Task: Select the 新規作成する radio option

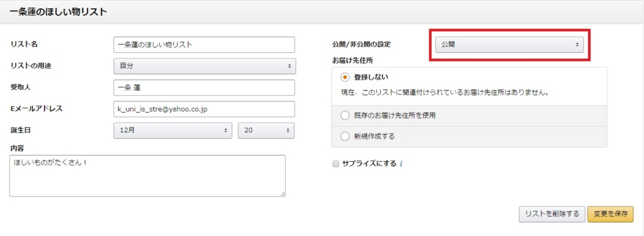Action: 345,136
